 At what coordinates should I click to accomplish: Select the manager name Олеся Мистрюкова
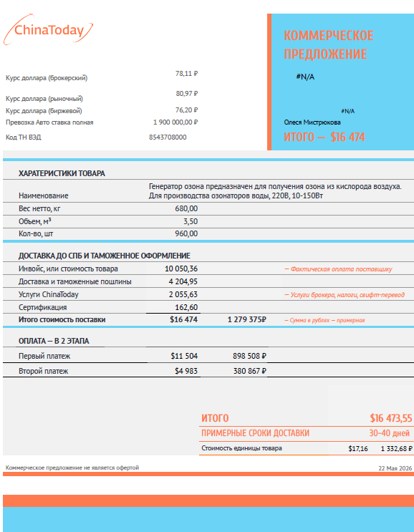tap(312, 122)
